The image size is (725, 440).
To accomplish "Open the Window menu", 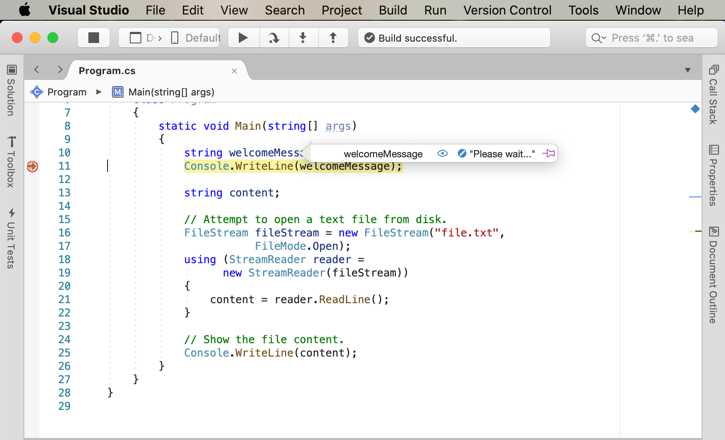I will [638, 10].
